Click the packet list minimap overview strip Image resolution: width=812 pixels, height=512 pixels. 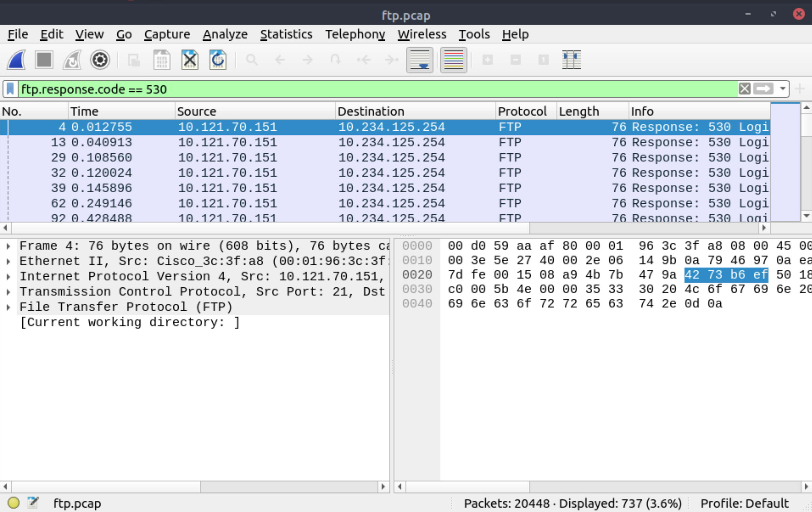[x=785, y=162]
